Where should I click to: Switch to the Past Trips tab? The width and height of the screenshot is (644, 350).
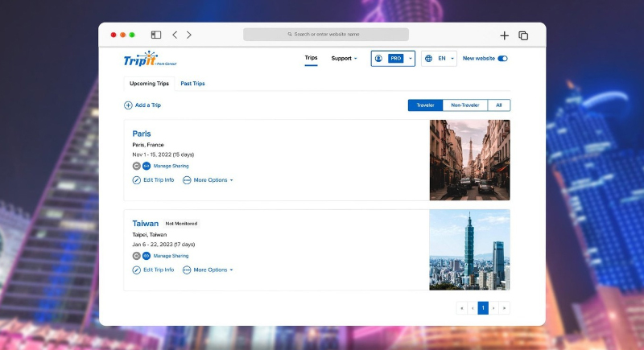pyautogui.click(x=192, y=84)
